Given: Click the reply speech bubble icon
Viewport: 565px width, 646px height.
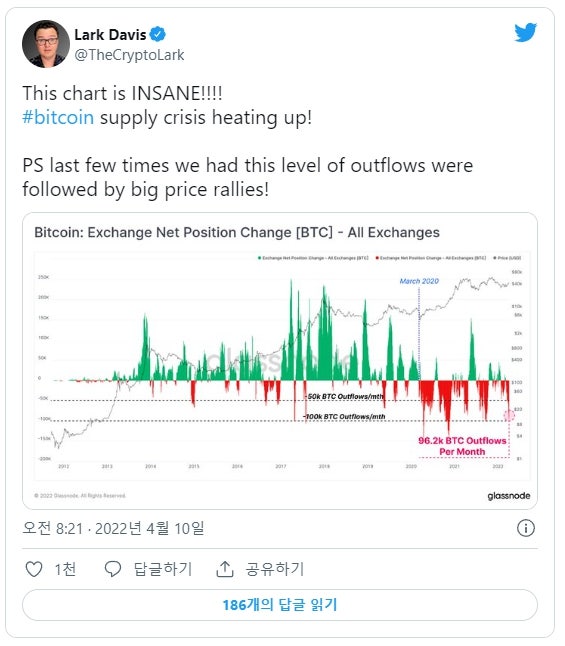Looking at the screenshot, I should (113, 569).
